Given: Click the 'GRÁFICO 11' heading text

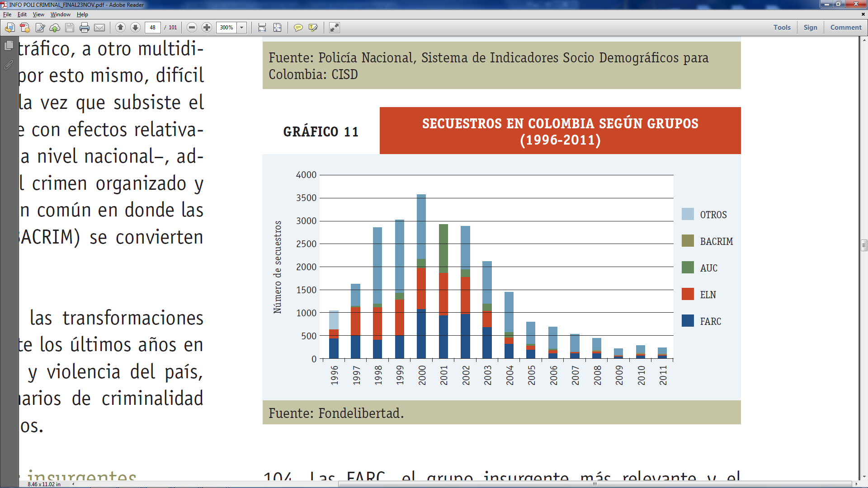Looking at the screenshot, I should 321,131.
